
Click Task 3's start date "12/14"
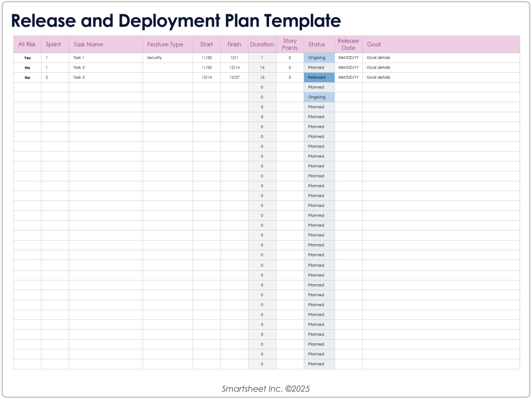[206, 77]
